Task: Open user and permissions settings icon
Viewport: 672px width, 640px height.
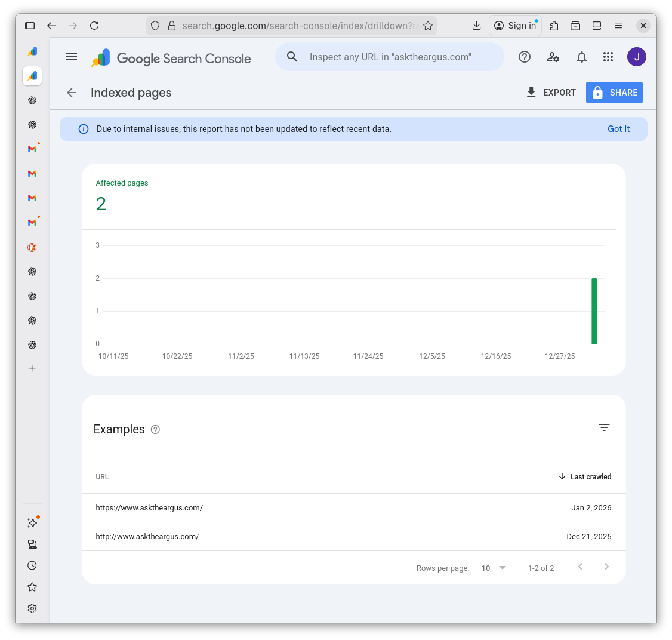Action: [553, 57]
